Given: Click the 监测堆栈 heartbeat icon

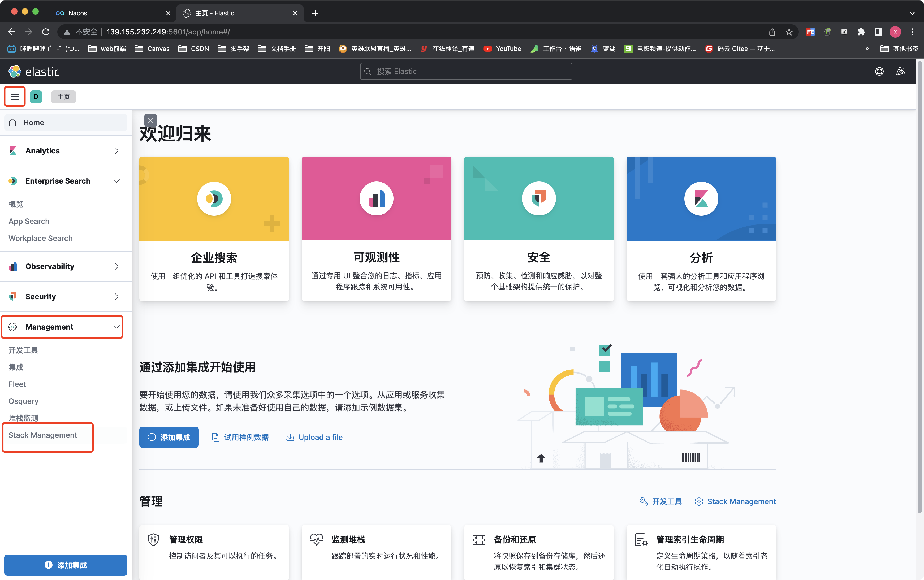Looking at the screenshot, I should [316, 539].
